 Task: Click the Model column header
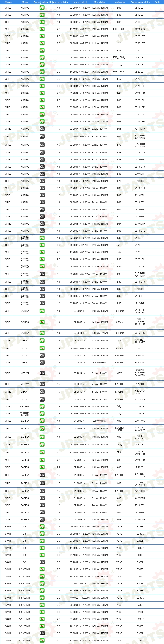point(25,2)
